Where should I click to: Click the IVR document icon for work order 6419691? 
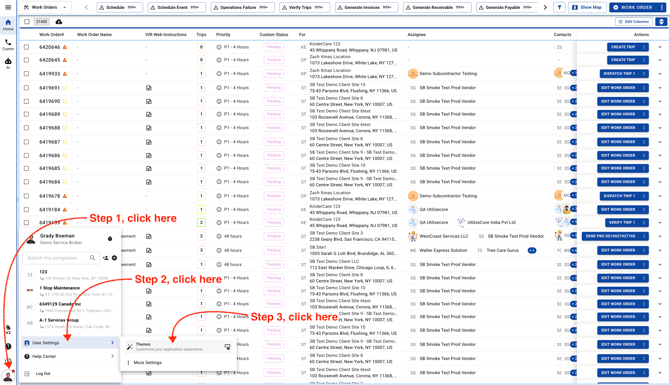149,88
